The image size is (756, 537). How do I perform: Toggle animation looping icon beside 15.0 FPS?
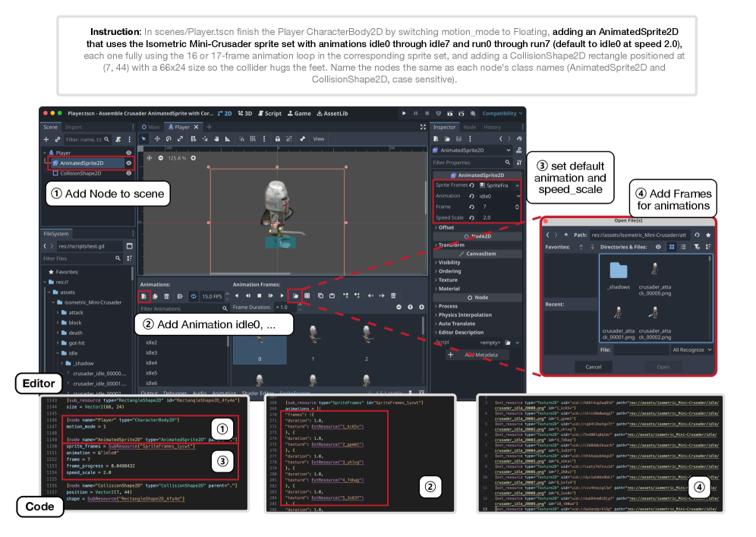194,296
